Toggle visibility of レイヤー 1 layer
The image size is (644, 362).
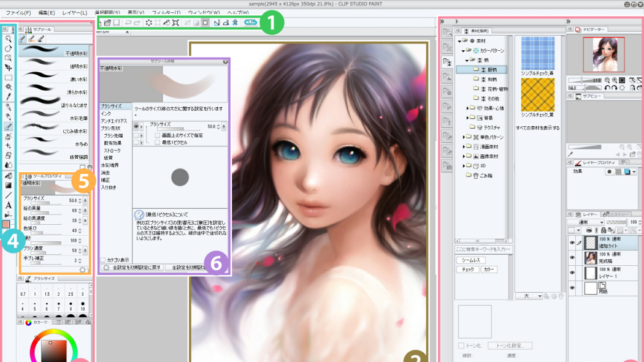click(572, 273)
